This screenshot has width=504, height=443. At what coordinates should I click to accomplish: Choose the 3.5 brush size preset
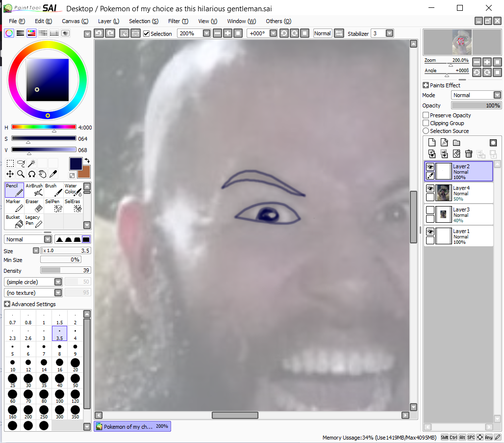(59, 333)
